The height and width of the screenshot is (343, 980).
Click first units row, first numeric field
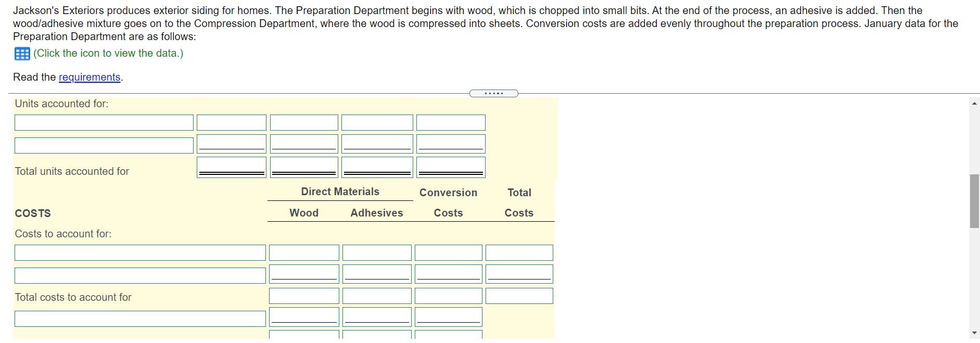tap(232, 123)
